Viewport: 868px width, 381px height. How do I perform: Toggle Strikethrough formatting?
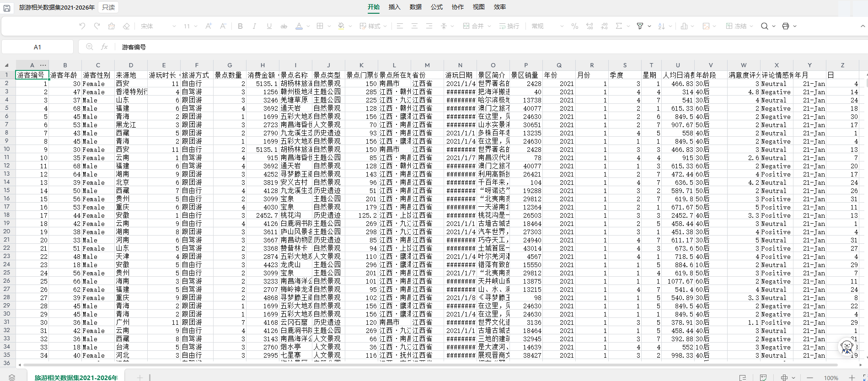(x=284, y=26)
